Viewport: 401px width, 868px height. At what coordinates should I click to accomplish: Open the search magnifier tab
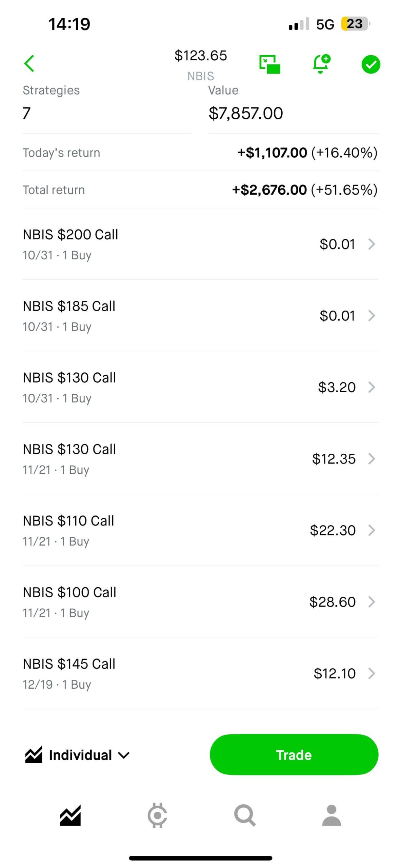244,815
